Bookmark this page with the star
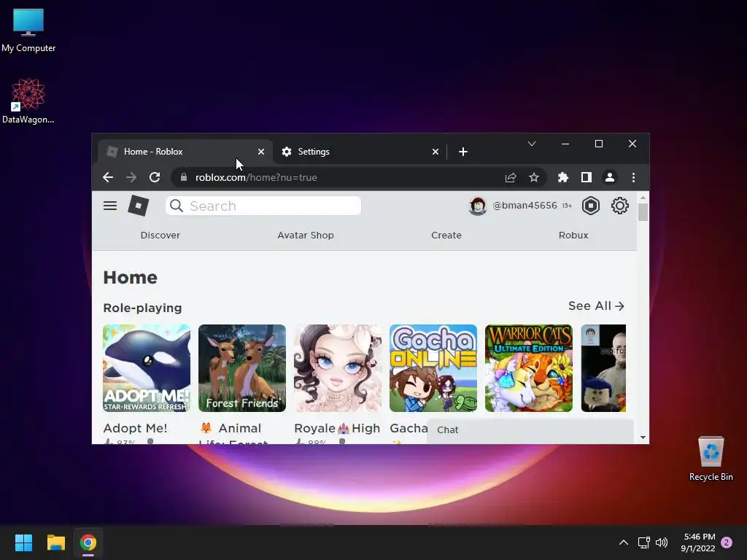The height and width of the screenshot is (560, 747). (x=534, y=178)
